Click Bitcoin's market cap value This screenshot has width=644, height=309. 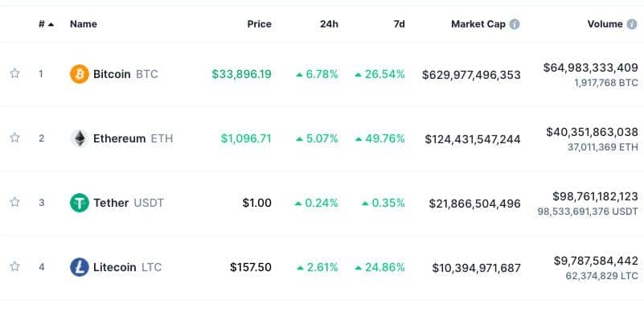tap(471, 75)
